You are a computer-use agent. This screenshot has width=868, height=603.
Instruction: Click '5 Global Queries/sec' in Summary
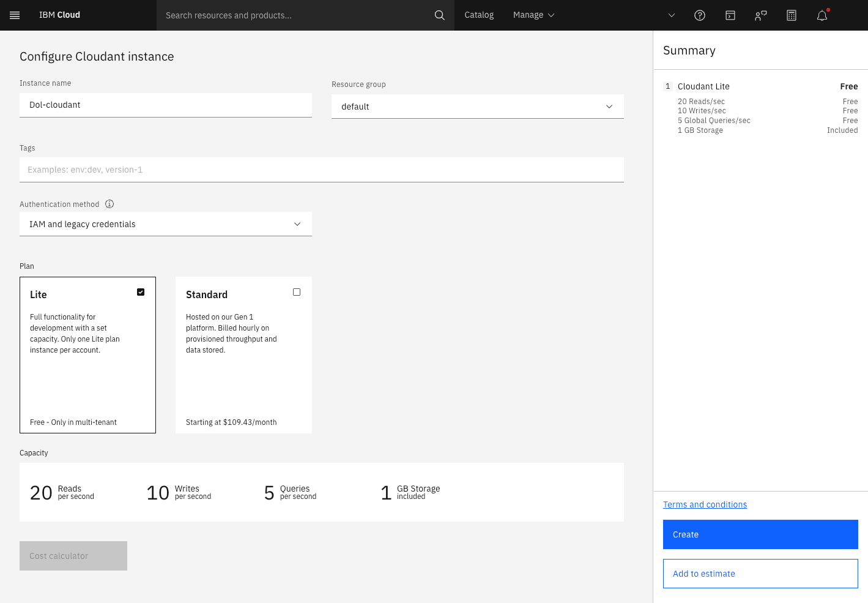pos(714,121)
